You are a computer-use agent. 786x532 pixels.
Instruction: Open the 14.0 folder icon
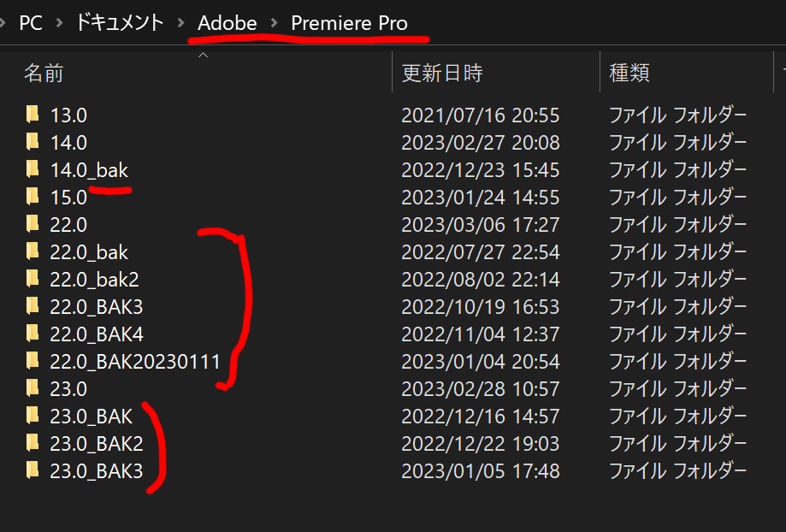(33, 142)
